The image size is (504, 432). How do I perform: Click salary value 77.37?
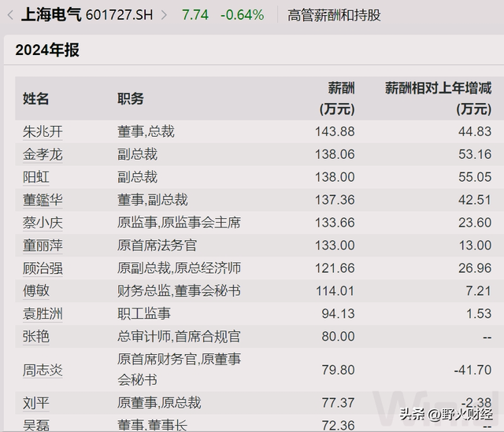pyautogui.click(x=338, y=403)
